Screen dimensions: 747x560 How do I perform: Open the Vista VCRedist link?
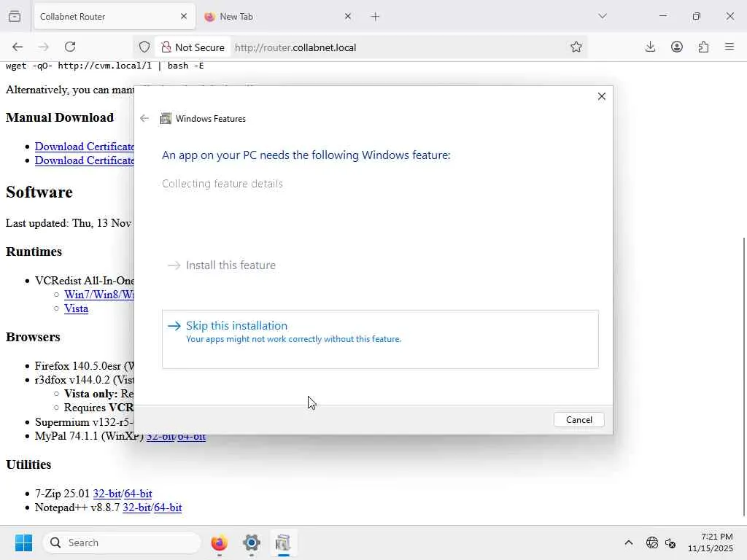point(76,308)
